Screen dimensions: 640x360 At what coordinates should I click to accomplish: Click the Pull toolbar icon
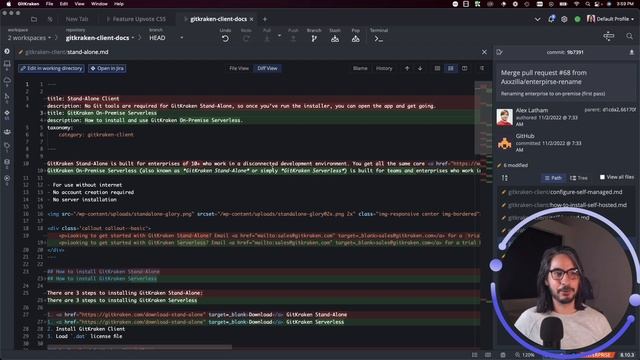coord(267,39)
